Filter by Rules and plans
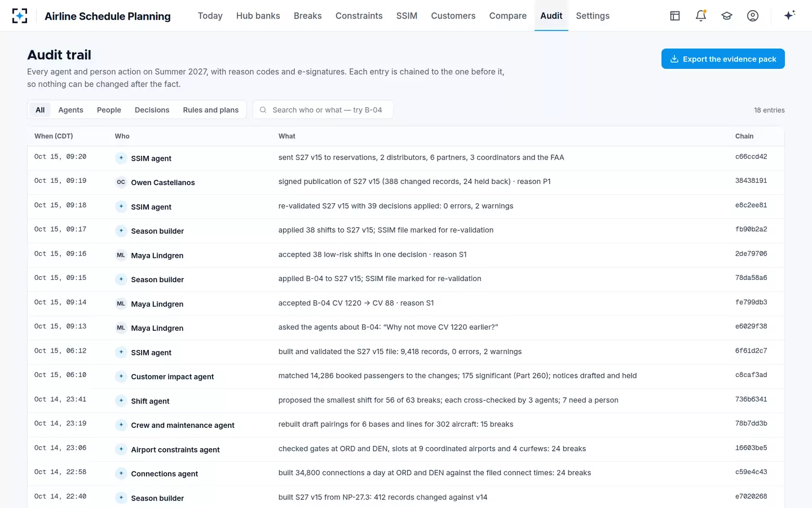The width and height of the screenshot is (812, 508). (x=211, y=110)
